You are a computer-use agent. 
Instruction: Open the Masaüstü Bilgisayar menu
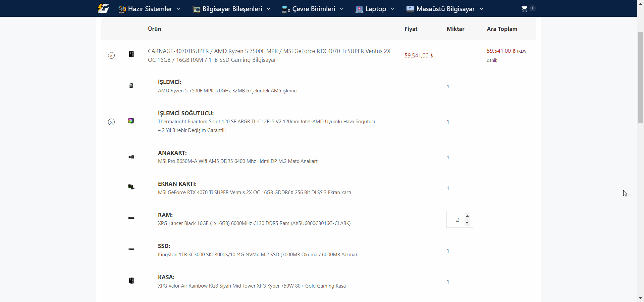[x=445, y=9]
